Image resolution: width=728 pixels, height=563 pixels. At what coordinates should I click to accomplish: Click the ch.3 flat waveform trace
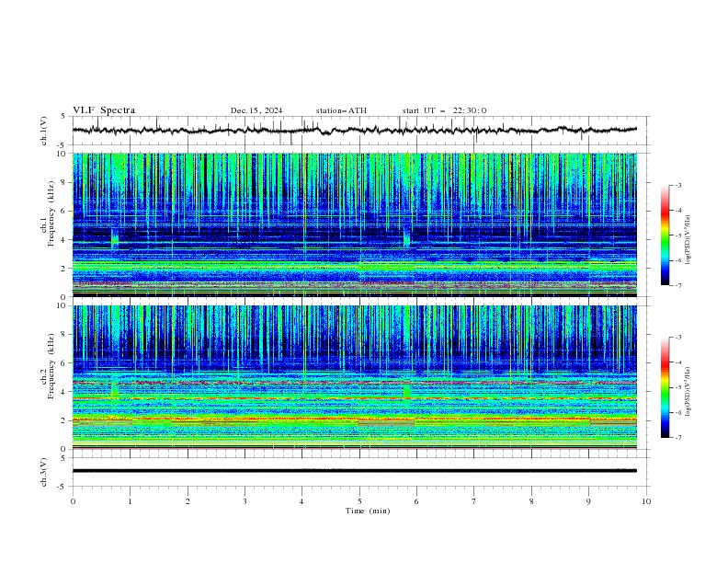355,471
